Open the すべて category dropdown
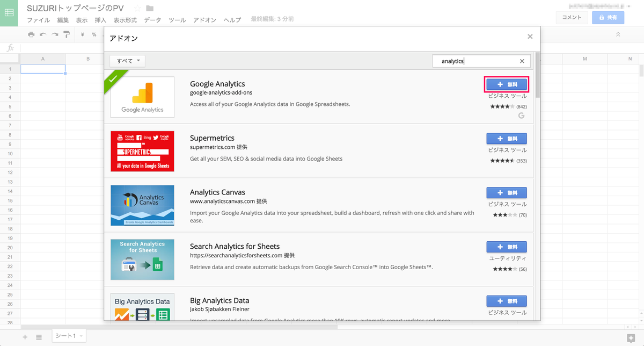This screenshot has height=346, width=644. (128, 61)
